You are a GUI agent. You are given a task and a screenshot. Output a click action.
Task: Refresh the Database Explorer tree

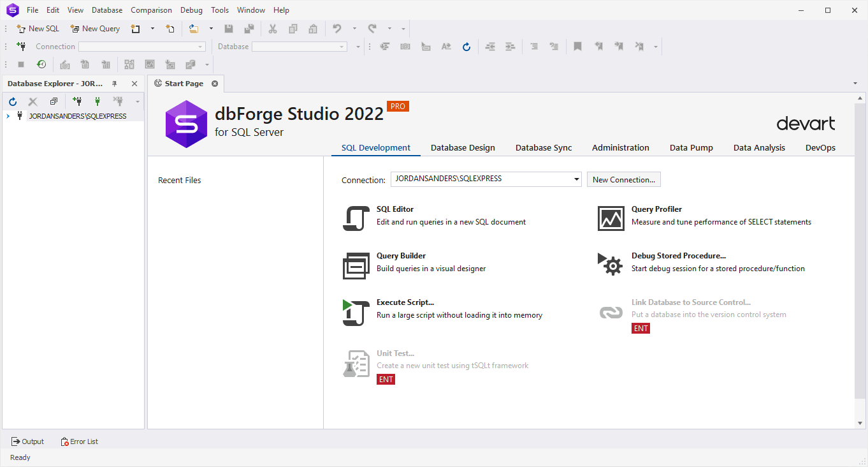13,101
